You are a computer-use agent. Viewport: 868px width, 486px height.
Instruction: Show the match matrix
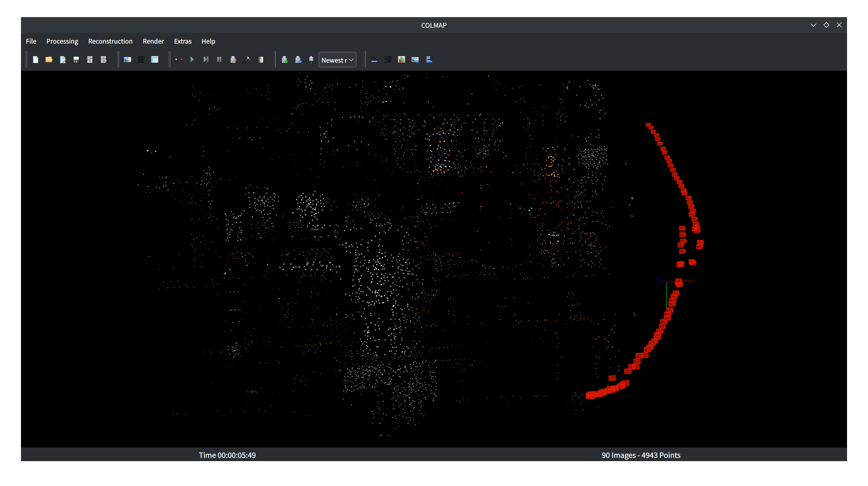coord(388,60)
